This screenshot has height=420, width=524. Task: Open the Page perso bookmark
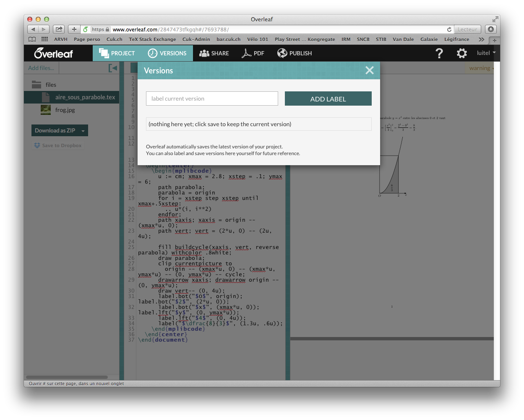87,39
